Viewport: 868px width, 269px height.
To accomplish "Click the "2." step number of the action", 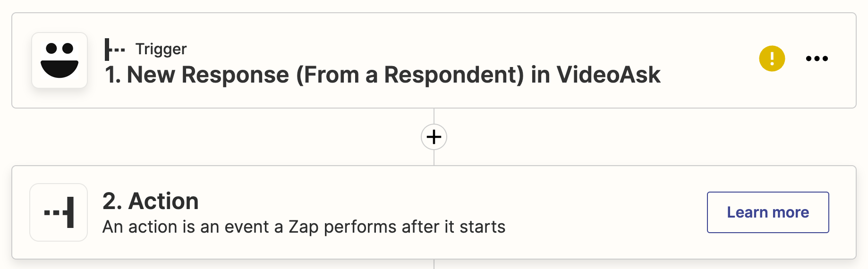I will coord(112,201).
